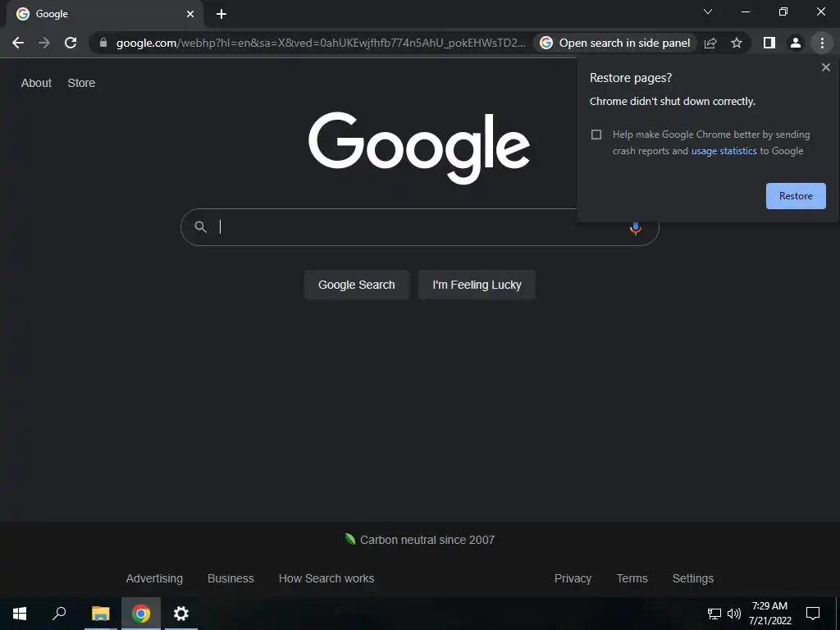840x630 pixels.
Task: Open the Terms footer link
Action: [632, 578]
